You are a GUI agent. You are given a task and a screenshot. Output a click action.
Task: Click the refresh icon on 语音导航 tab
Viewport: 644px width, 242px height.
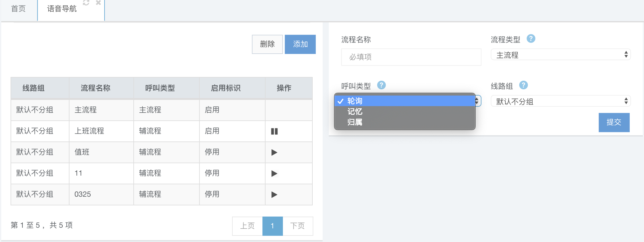[86, 3]
